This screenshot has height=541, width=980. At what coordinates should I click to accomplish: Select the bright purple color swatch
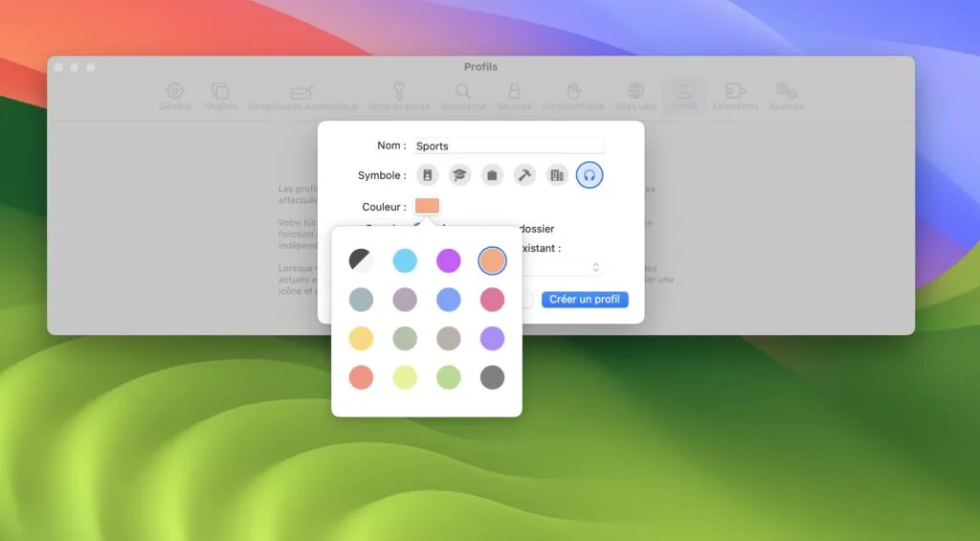[449, 260]
